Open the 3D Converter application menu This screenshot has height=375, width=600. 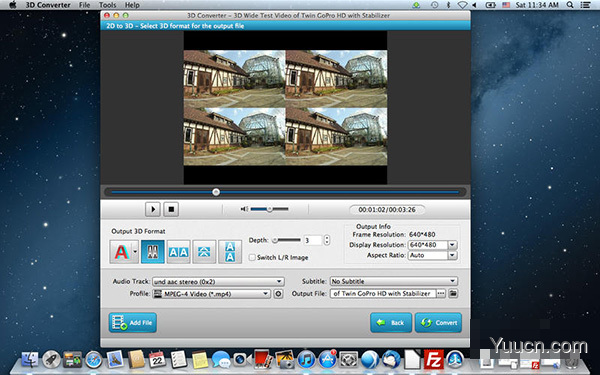click(48, 5)
